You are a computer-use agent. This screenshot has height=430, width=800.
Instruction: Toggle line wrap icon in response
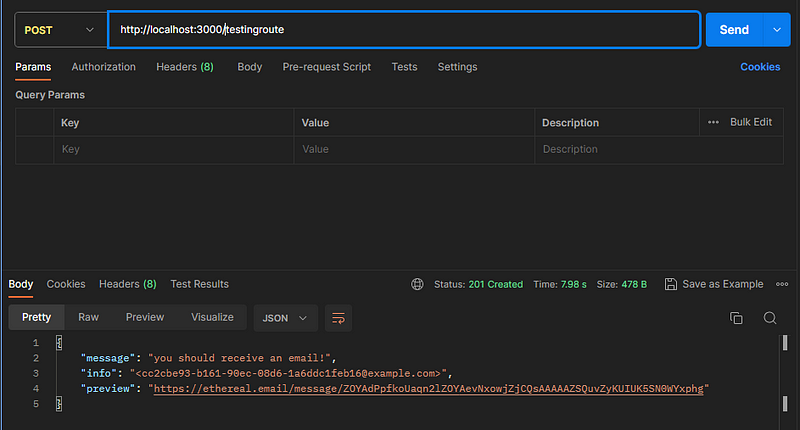point(338,318)
